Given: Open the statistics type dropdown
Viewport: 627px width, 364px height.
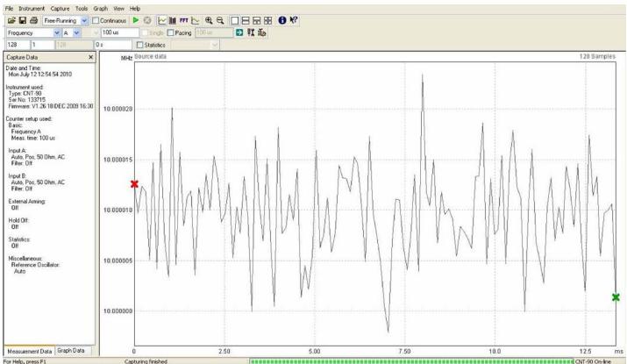Looking at the screenshot, I should pyautogui.click(x=215, y=45).
